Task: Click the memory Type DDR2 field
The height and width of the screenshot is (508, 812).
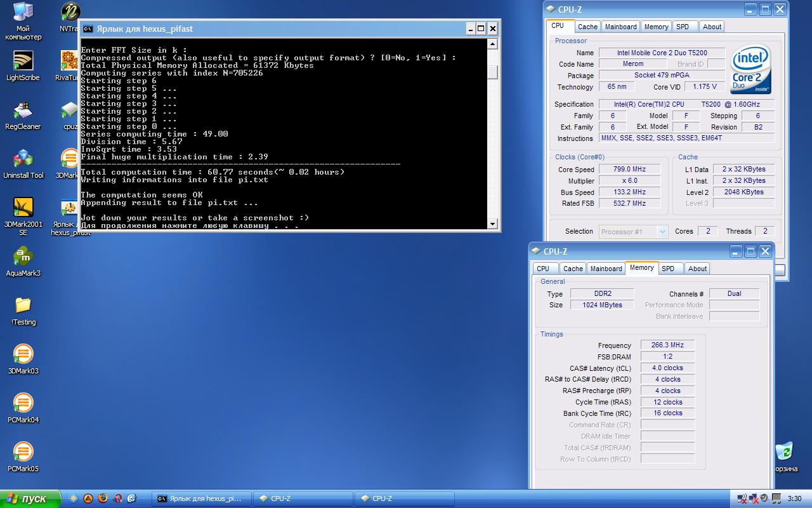Action: coord(602,294)
